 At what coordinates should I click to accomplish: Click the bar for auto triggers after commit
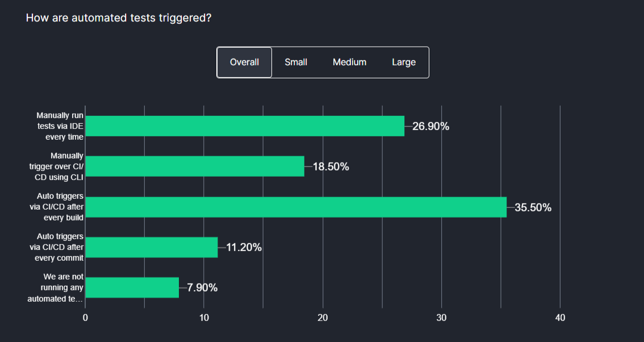[x=152, y=247]
